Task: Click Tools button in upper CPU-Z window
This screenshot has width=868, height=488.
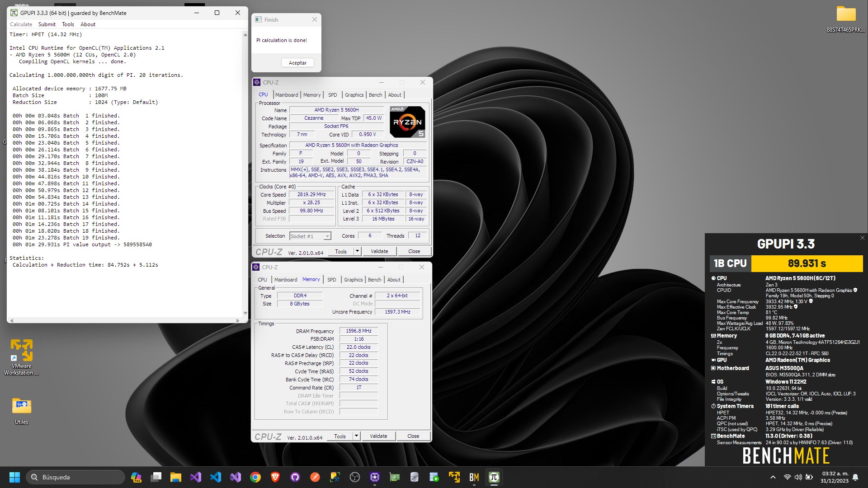Action: pyautogui.click(x=341, y=252)
